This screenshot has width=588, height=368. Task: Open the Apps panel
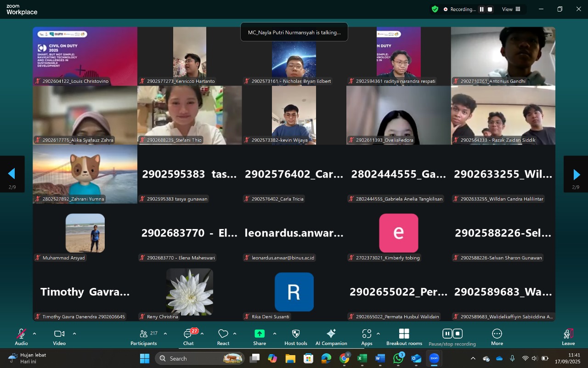coord(367,337)
